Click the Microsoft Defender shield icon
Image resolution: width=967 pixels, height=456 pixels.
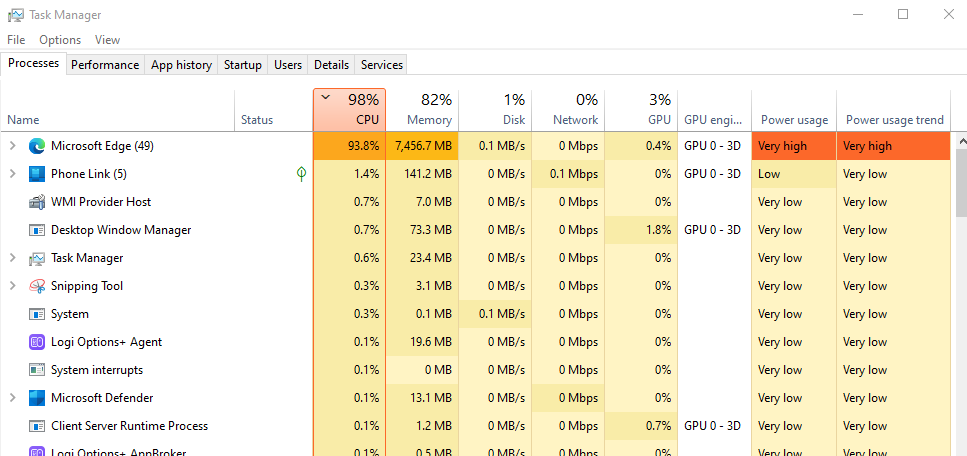pyautogui.click(x=37, y=398)
